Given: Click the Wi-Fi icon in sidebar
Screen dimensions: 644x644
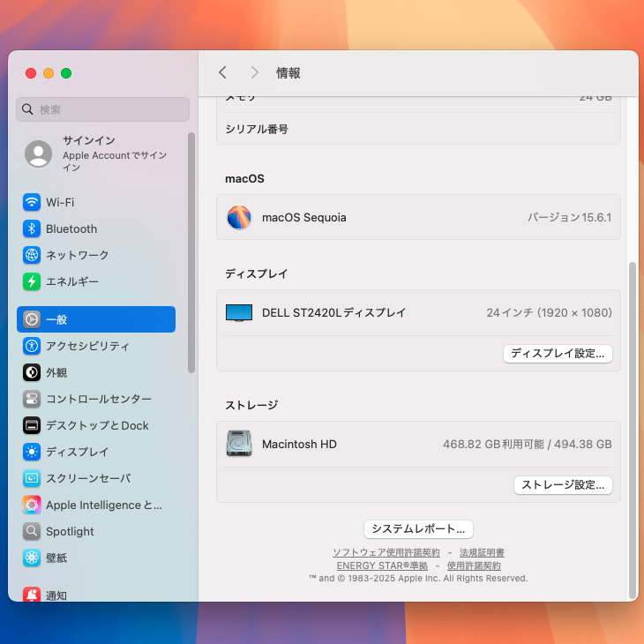Looking at the screenshot, I should 32,202.
